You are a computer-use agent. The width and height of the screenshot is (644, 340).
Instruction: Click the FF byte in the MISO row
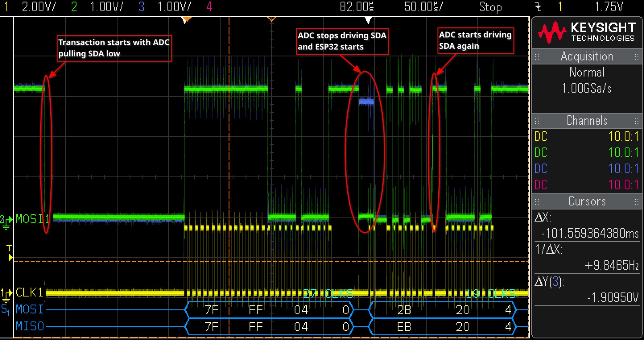click(x=256, y=327)
